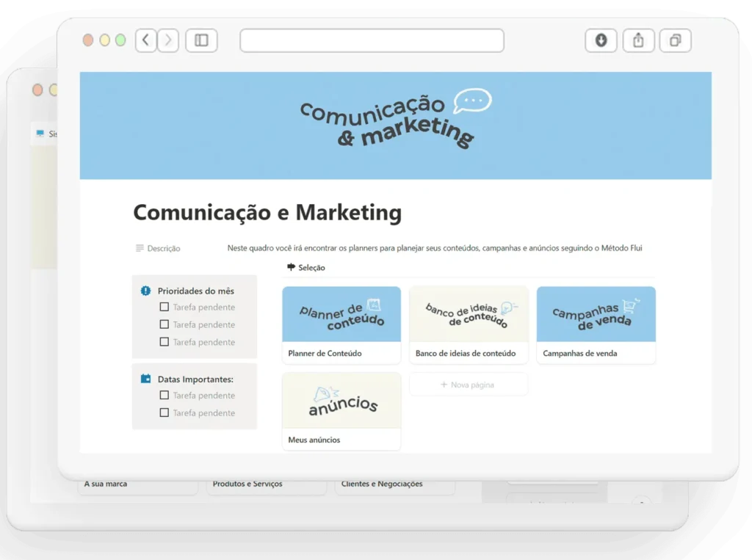Click the browser forward arrow button

(x=168, y=40)
